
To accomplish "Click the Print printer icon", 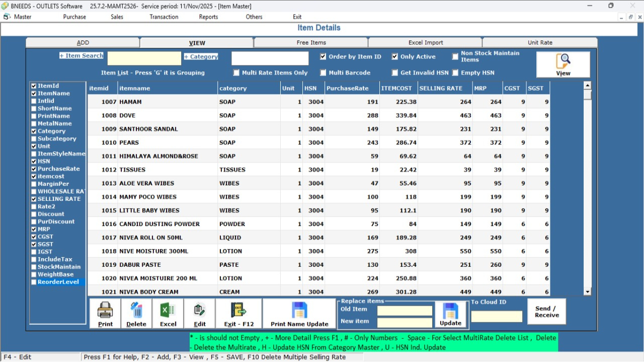I will coord(105,310).
